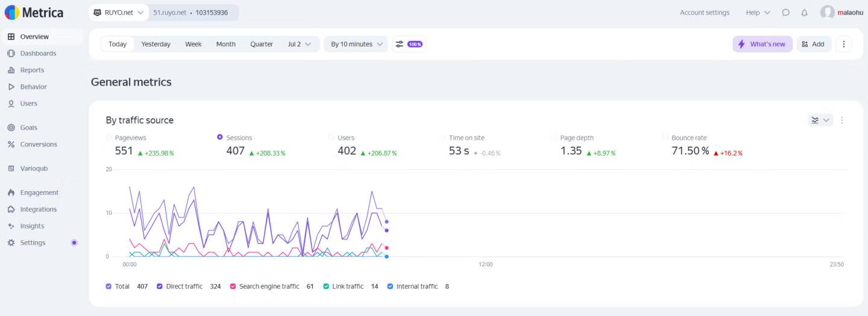This screenshot has height=316, width=868.
Task: Open Account settings link
Action: point(704,13)
